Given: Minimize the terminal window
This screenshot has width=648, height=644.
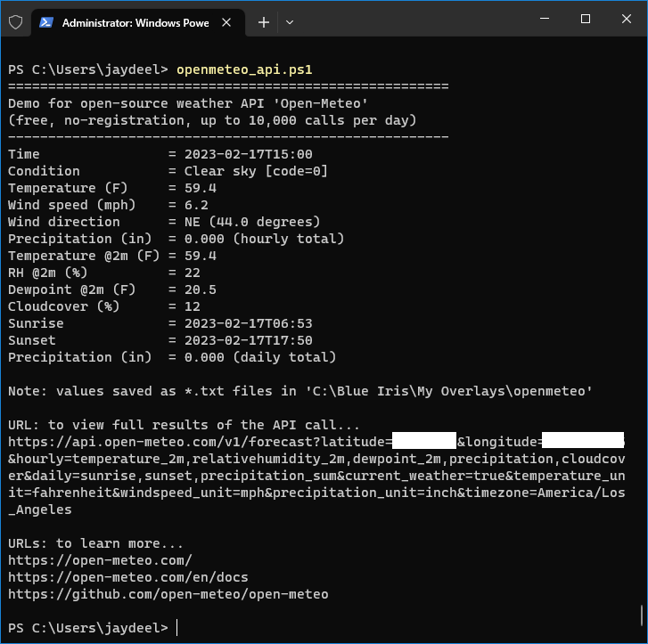Looking at the screenshot, I should click(x=545, y=19).
